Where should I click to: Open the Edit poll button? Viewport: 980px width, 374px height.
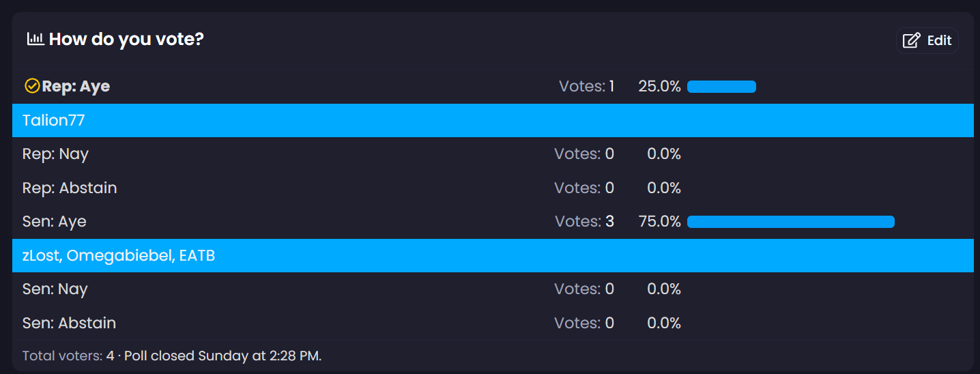click(927, 41)
